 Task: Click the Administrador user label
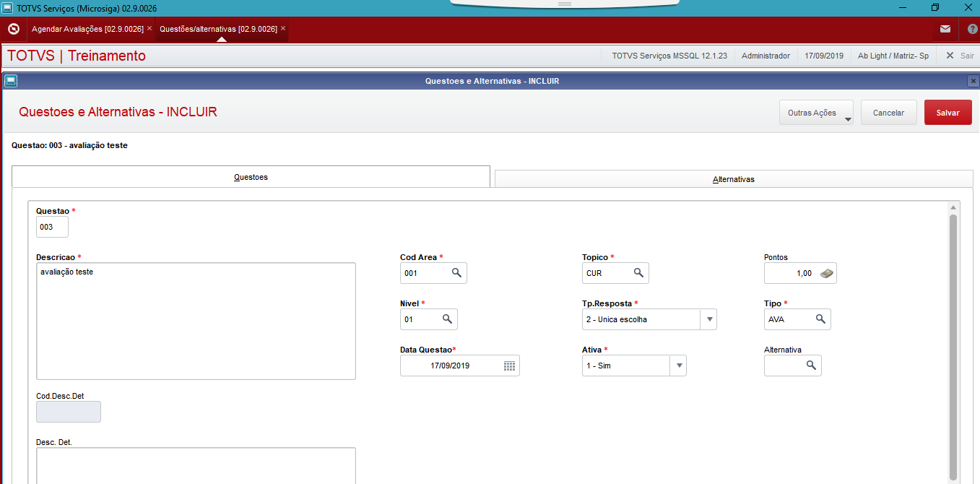(x=766, y=56)
